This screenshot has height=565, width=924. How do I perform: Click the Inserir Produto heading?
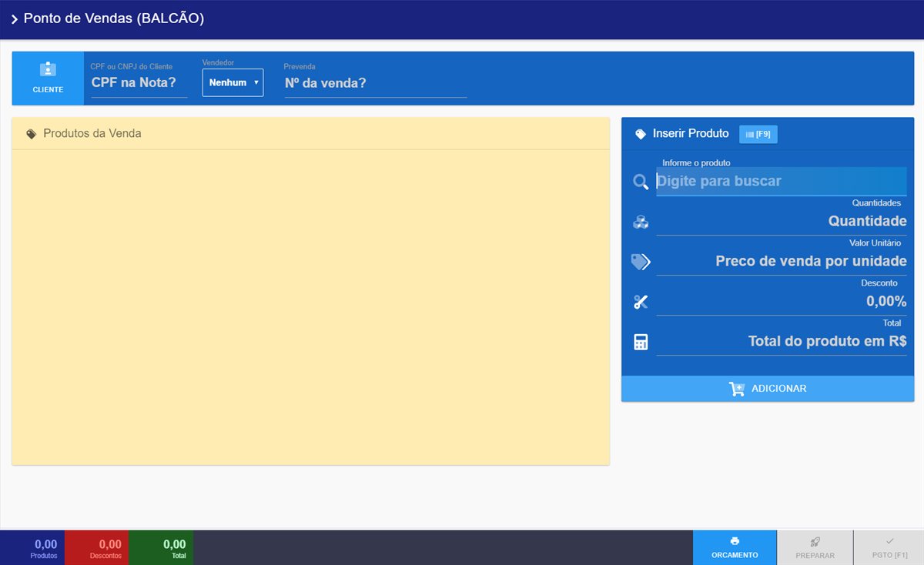coord(691,134)
